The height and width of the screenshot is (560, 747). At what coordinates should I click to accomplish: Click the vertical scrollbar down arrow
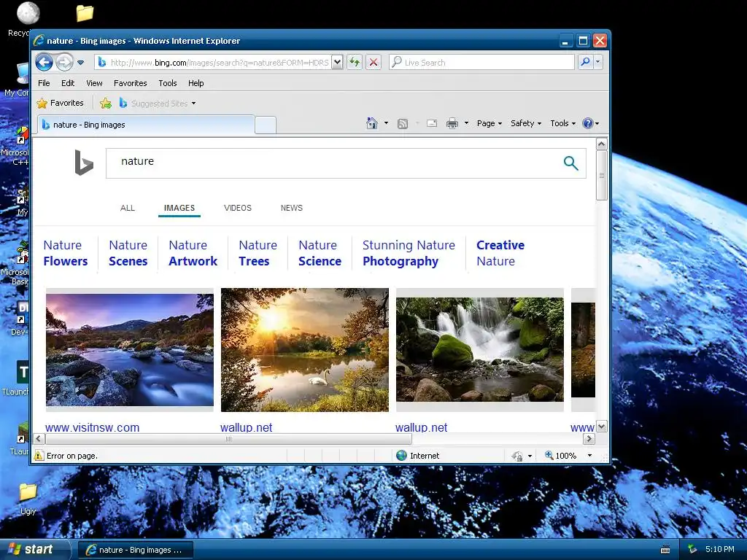coord(602,427)
